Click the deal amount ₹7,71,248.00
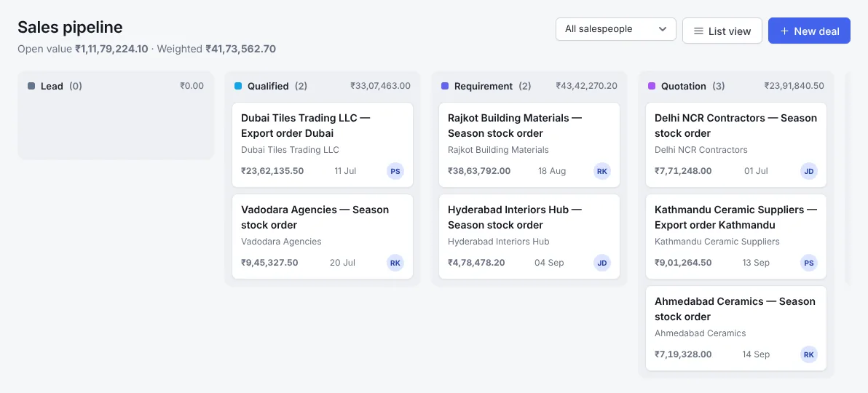Image resolution: width=868 pixels, height=393 pixels. click(683, 171)
